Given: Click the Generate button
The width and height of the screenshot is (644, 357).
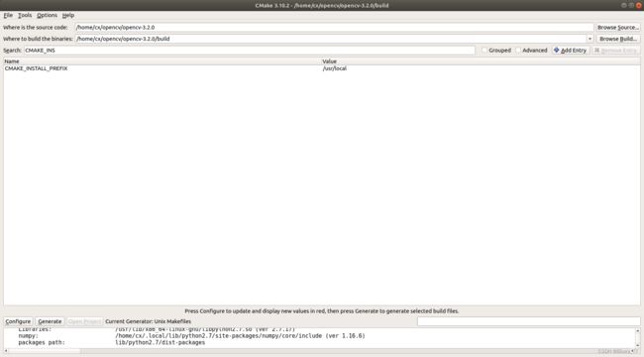Looking at the screenshot, I should (50, 321).
